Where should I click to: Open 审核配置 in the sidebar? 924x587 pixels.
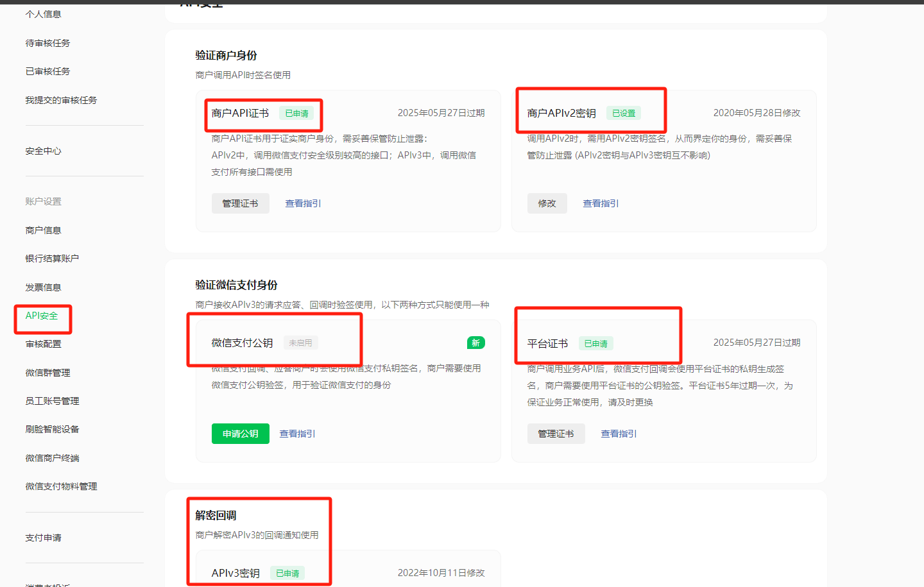pyautogui.click(x=43, y=344)
